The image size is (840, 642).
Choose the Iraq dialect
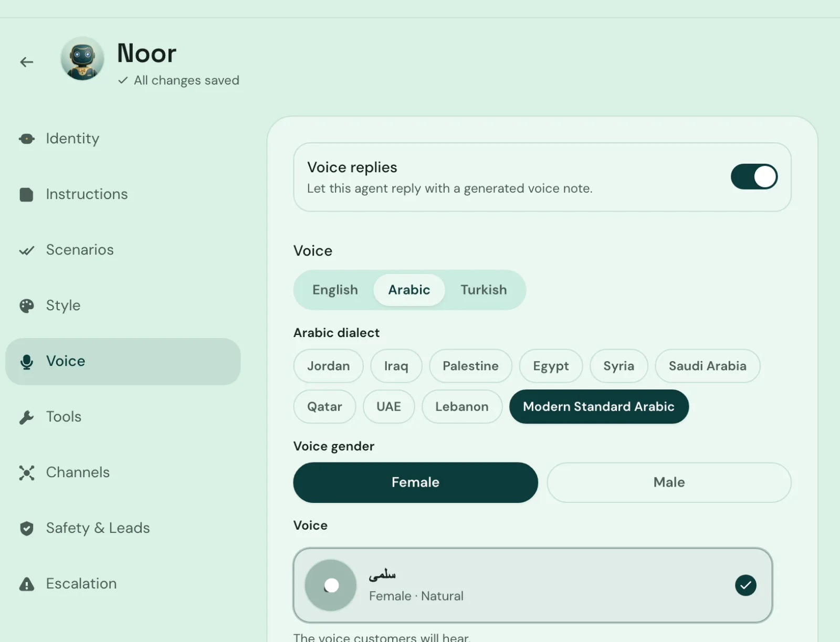[x=396, y=366]
